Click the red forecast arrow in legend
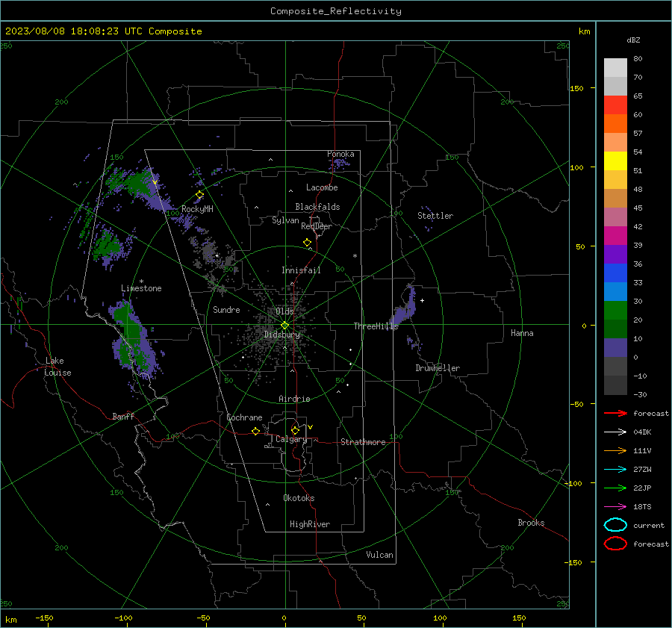672x628 pixels. [615, 413]
